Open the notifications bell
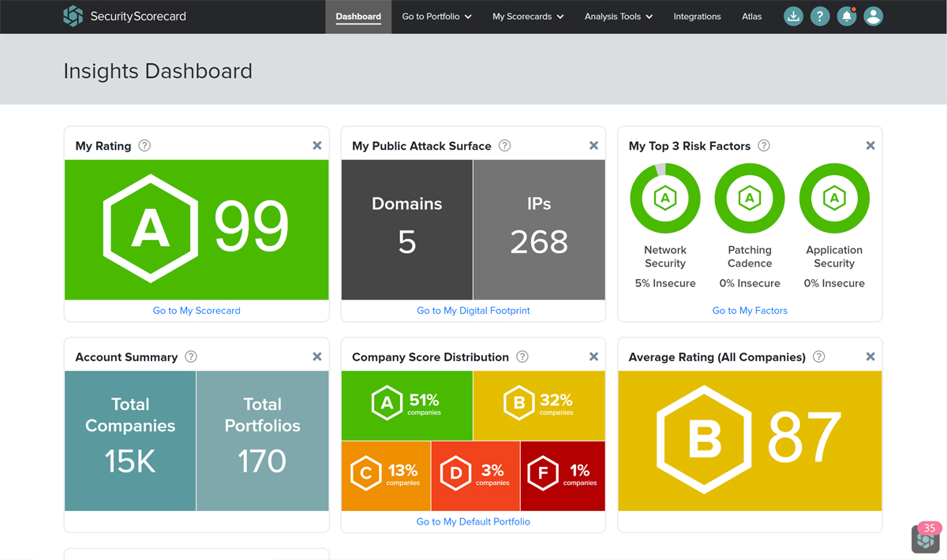Screen dimensions: 947x560 click(x=847, y=16)
